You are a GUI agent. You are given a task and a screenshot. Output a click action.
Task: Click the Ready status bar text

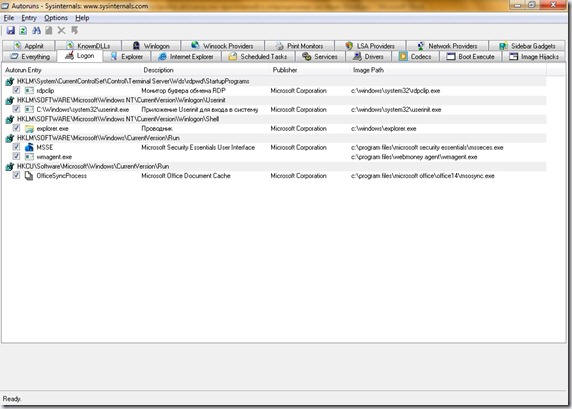point(12,399)
